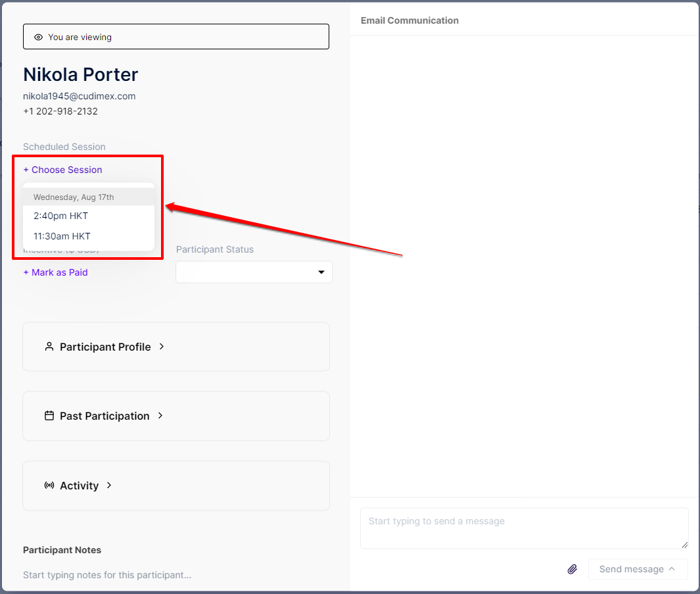Click the Email Communication heading
Viewport: 700px width, 594px height.
(x=409, y=20)
